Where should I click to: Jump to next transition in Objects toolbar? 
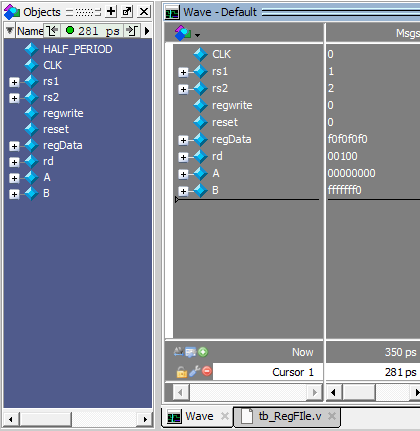click(132, 31)
